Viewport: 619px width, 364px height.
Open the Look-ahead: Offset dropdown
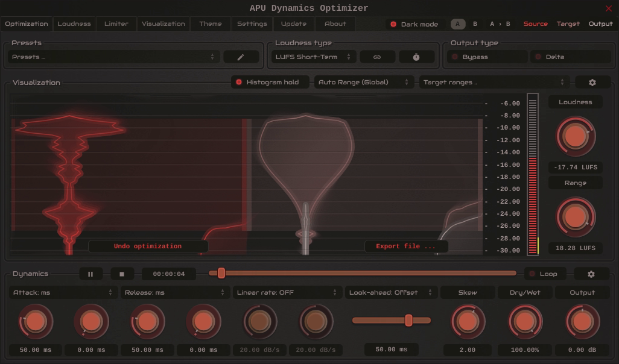[x=391, y=293]
